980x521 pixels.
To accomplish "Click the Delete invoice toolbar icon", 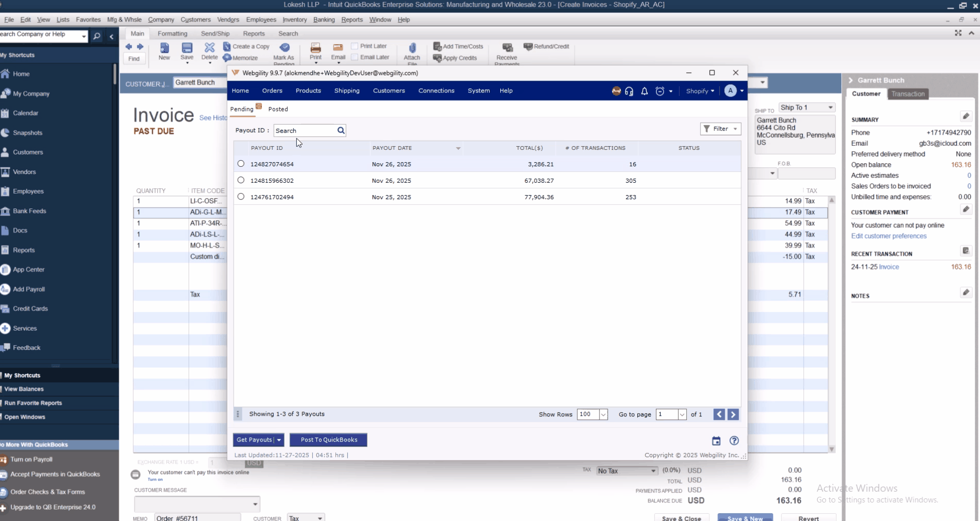I will tap(210, 49).
